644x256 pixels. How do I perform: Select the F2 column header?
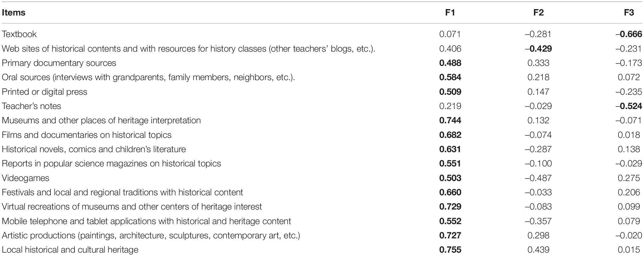(538, 13)
